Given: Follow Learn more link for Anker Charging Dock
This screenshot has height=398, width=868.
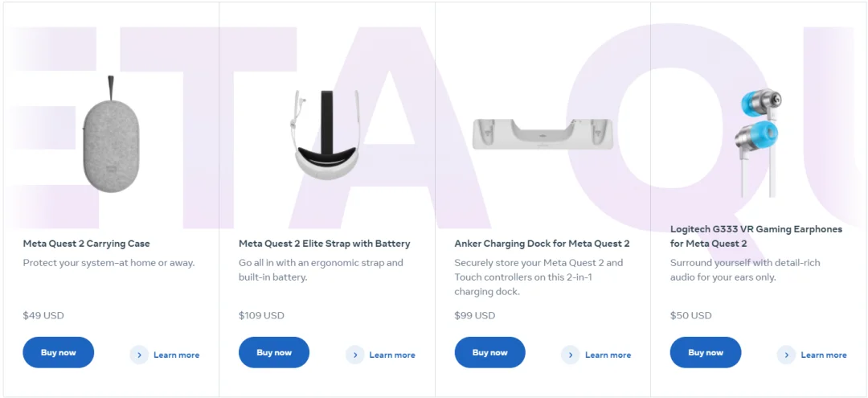Looking at the screenshot, I should point(608,355).
